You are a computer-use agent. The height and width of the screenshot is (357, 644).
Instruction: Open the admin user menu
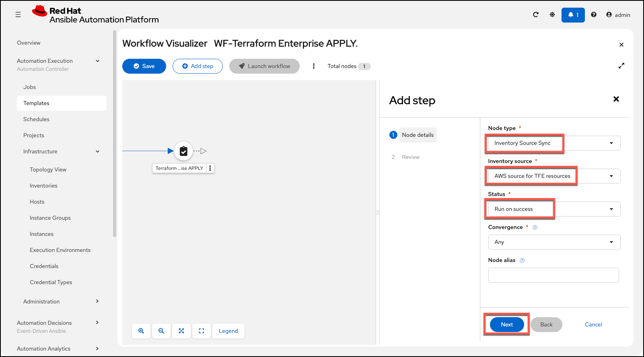pyautogui.click(x=618, y=15)
